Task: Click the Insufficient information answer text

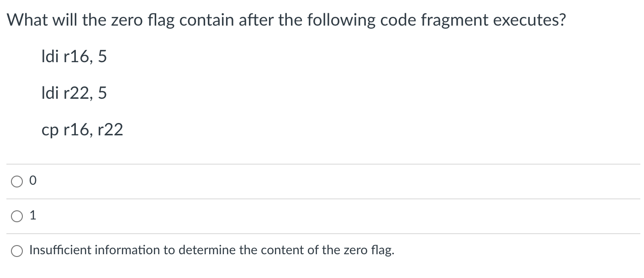Action: click(x=211, y=250)
